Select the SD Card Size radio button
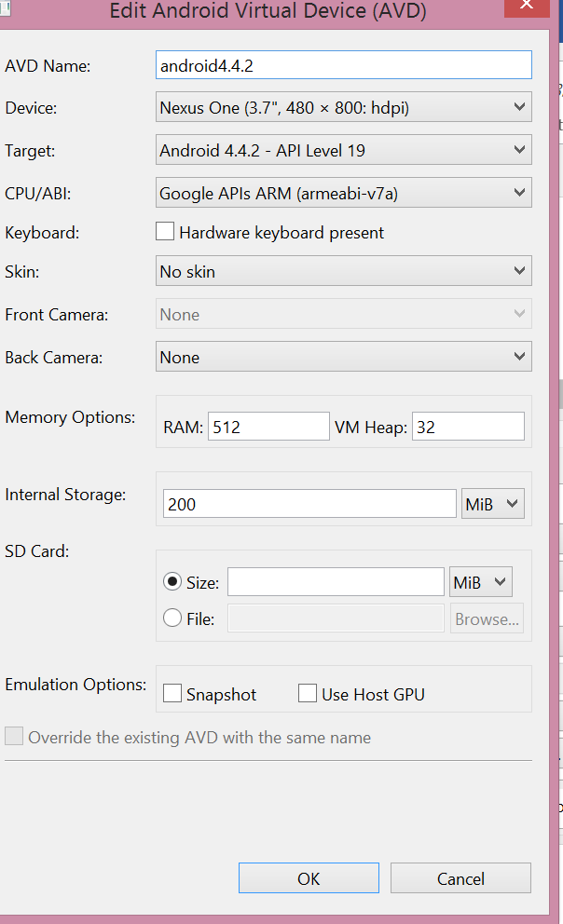Image resolution: width=563 pixels, height=924 pixels. coord(172,582)
